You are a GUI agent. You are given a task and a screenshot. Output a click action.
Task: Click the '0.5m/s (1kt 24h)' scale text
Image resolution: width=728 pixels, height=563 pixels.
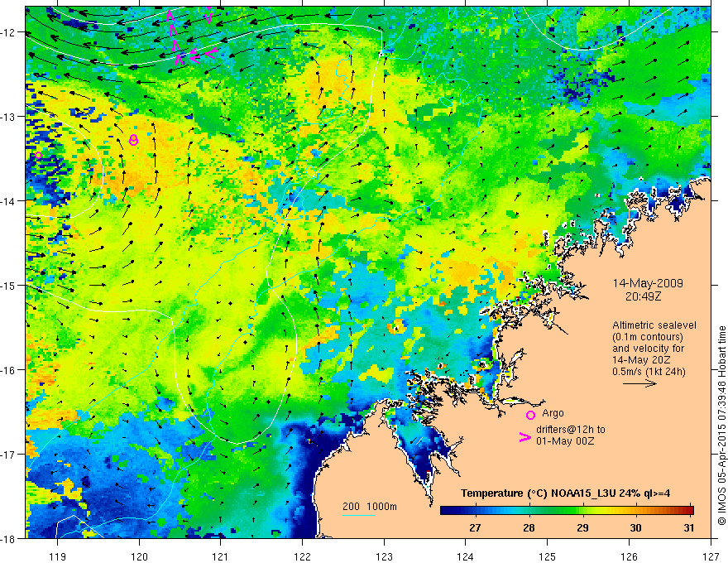(x=649, y=372)
